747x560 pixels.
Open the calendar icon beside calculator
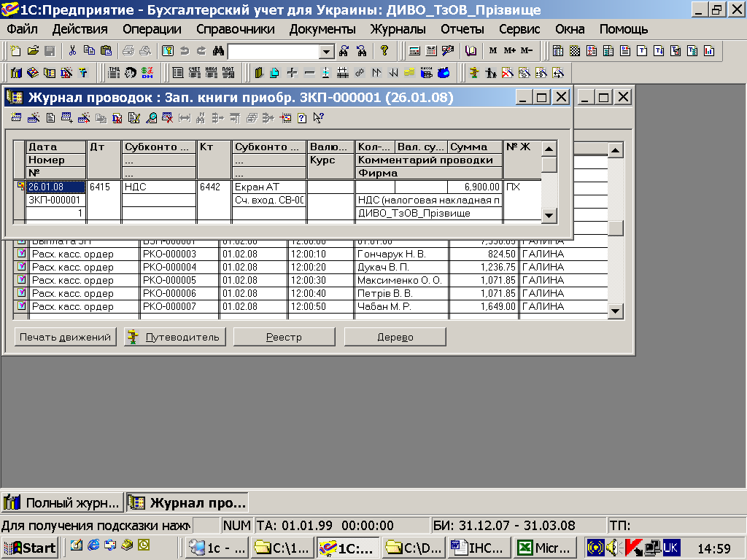431,50
